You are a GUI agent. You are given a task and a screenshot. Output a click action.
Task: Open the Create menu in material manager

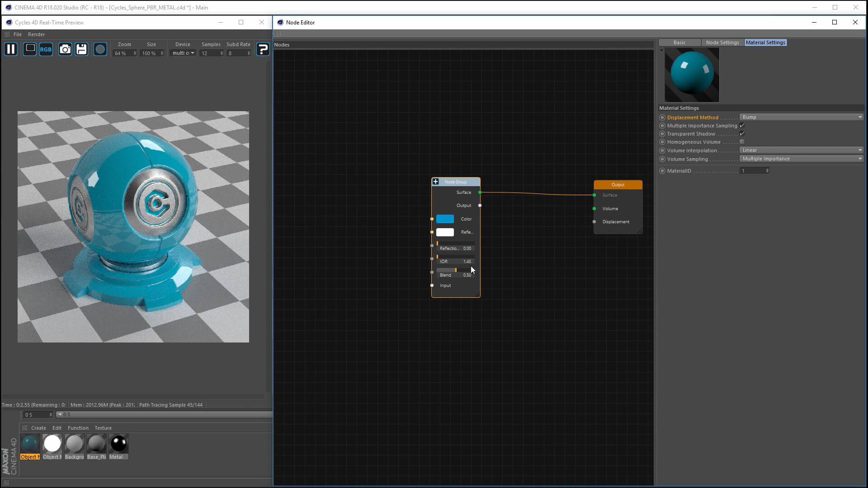38,428
